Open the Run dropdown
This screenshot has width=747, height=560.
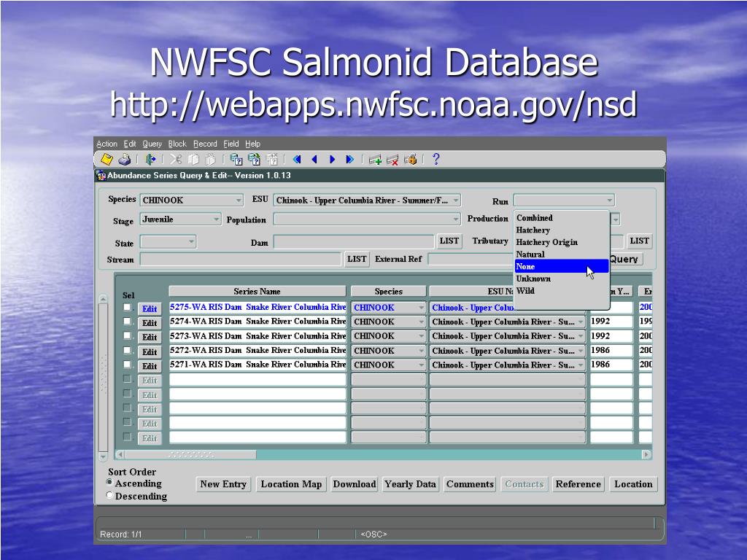point(610,201)
